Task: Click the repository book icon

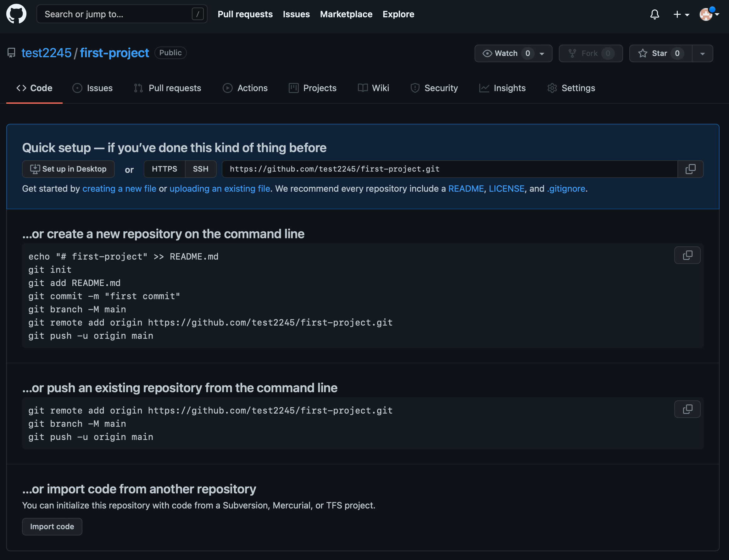Action: click(x=12, y=53)
